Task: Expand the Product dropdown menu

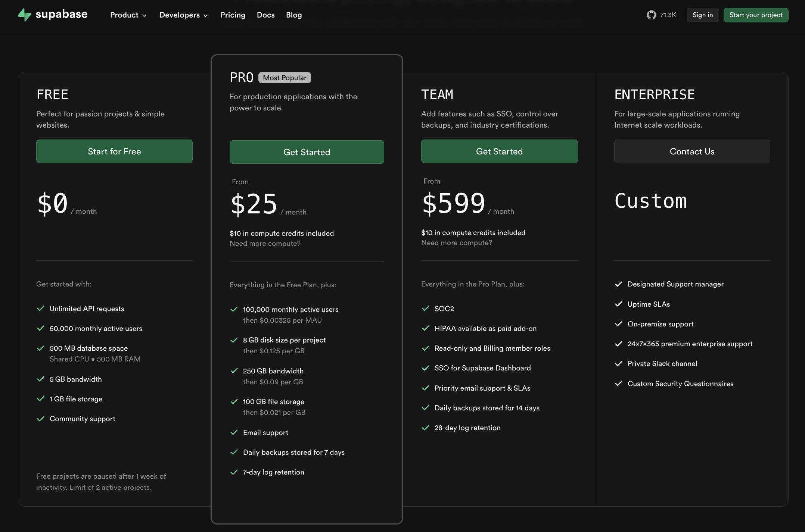Action: [128, 15]
